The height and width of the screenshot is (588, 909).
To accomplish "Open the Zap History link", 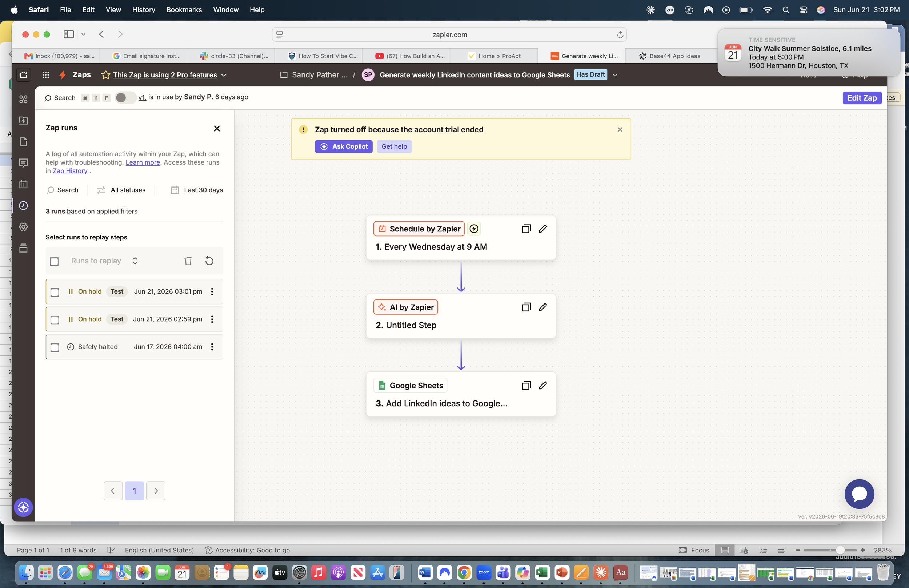I will pyautogui.click(x=70, y=171).
